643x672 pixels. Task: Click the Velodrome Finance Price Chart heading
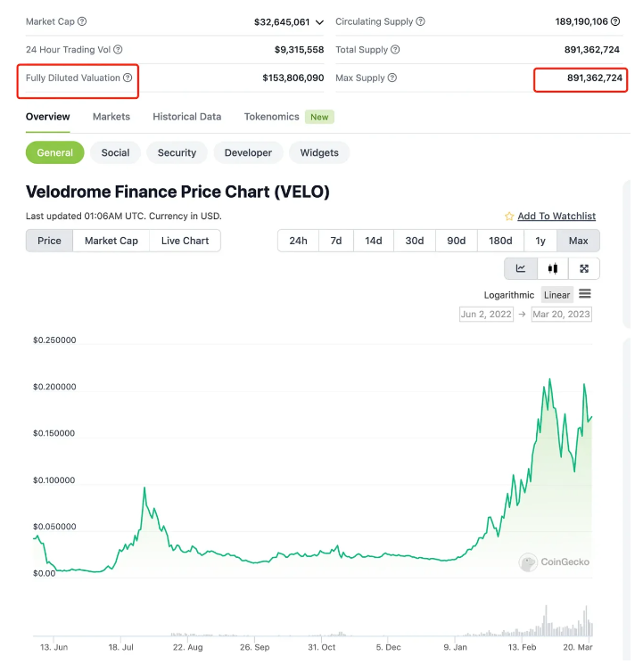pyautogui.click(x=177, y=192)
